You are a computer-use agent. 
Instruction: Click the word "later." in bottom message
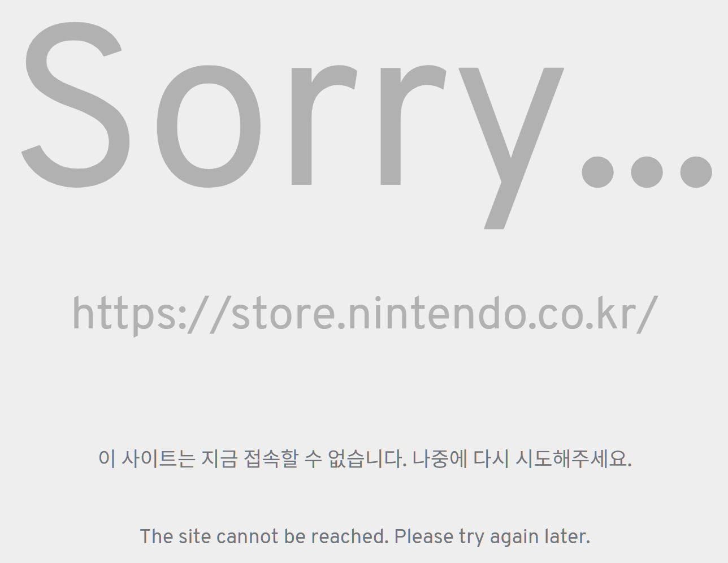[x=567, y=536]
